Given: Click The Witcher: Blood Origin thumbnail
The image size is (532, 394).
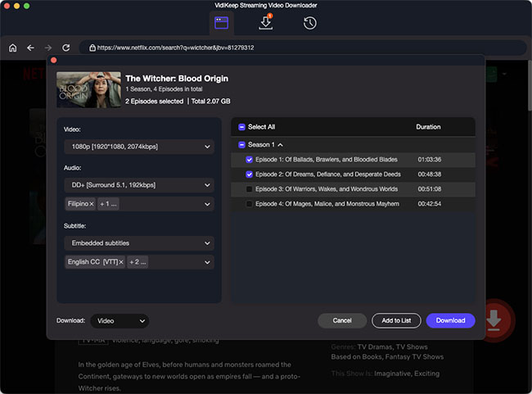Looking at the screenshot, I should click(88, 89).
